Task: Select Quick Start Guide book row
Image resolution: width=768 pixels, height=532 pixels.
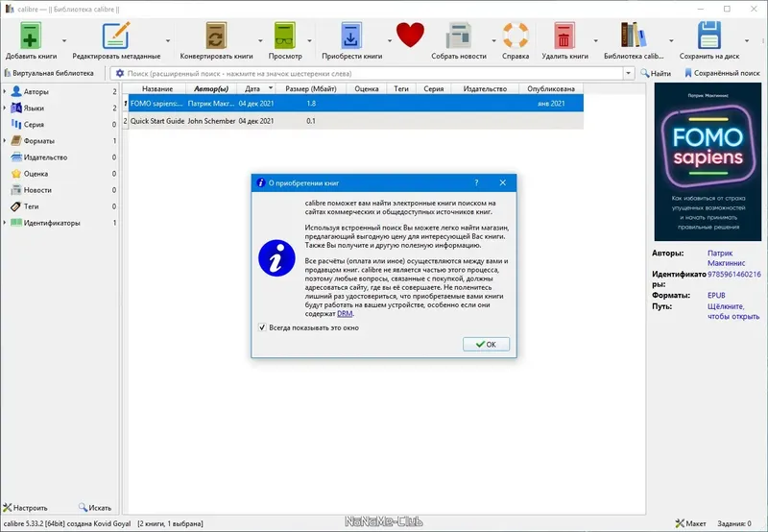Action: pyautogui.click(x=352, y=120)
